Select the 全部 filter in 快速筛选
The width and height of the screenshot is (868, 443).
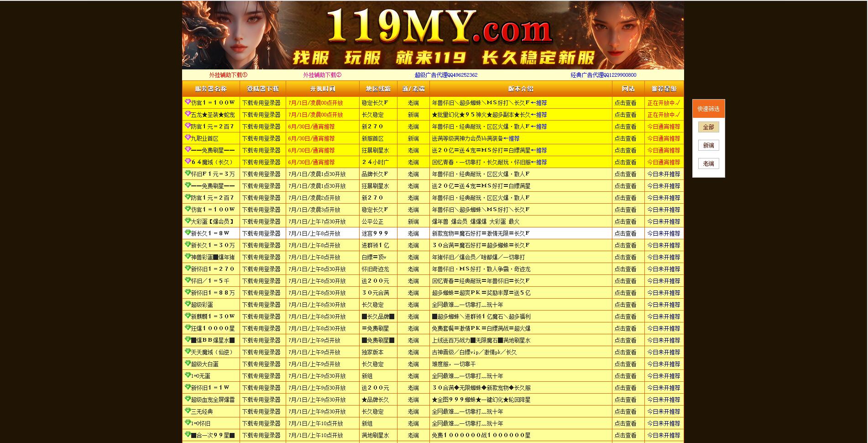click(x=708, y=127)
